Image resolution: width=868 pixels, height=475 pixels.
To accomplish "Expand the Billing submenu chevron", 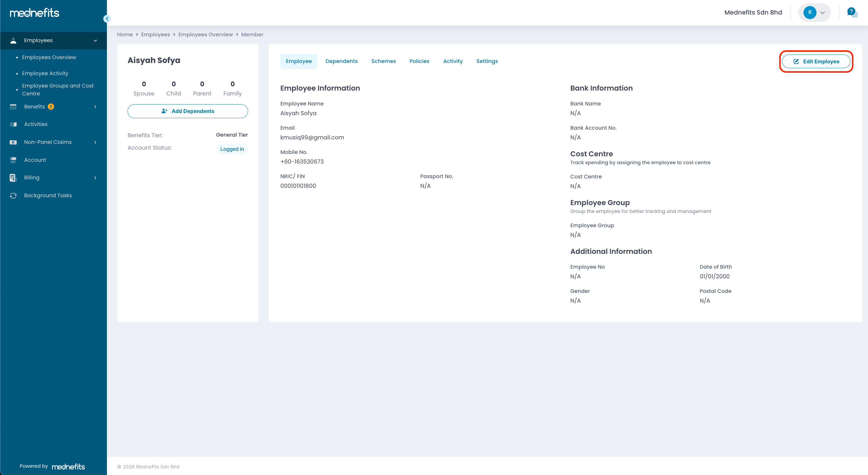I will [95, 178].
